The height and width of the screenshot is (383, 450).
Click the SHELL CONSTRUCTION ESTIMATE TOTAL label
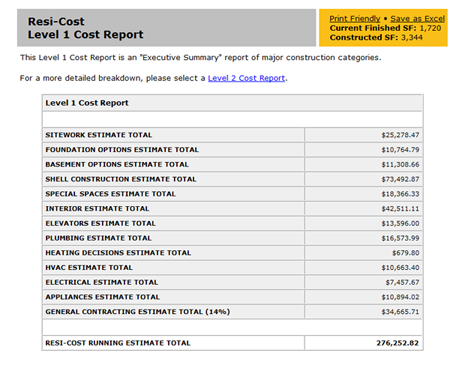pos(121,179)
